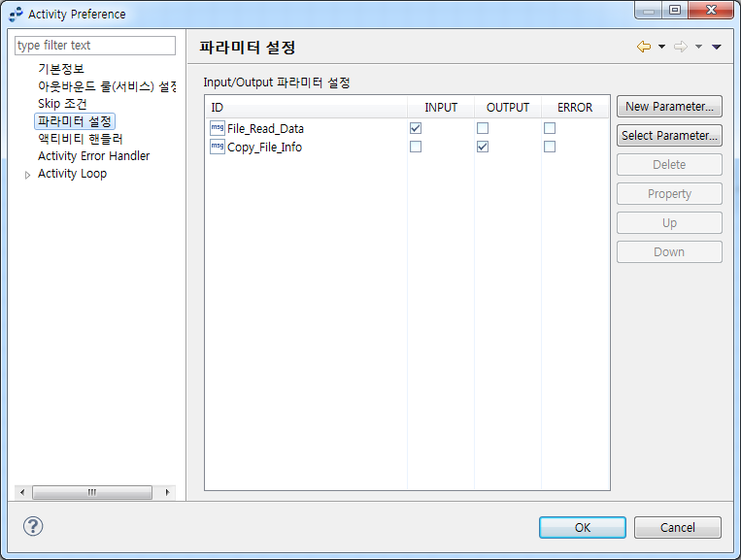Click the OUTPUT column header
Screen dimensions: 741x560
pos(508,107)
